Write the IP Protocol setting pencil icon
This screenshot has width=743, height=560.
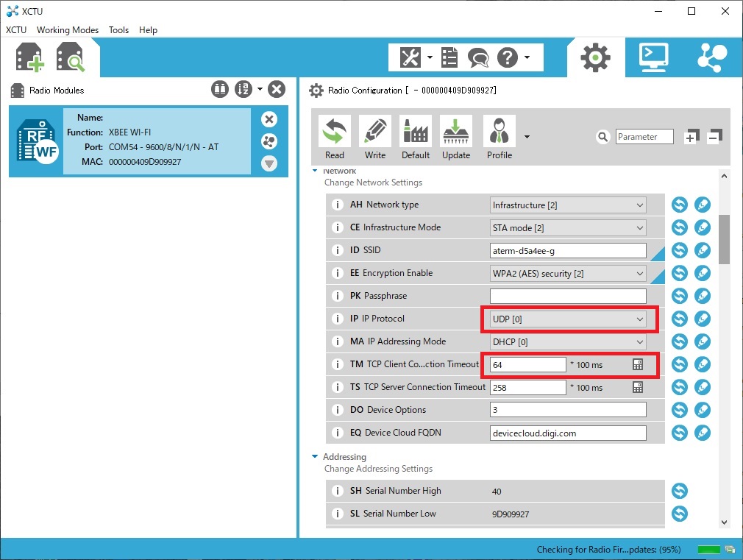703,319
